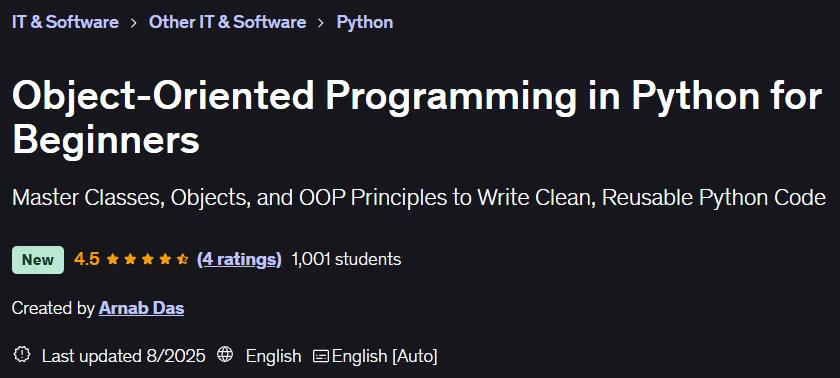This screenshot has height=378, width=840.
Task: Click the chevron before Python breadcrumb
Action: pos(321,23)
